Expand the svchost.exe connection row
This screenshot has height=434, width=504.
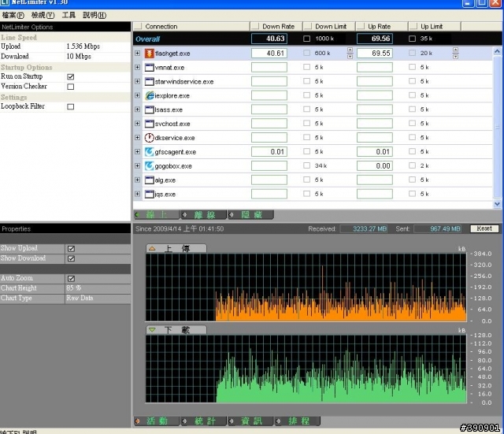[138, 124]
